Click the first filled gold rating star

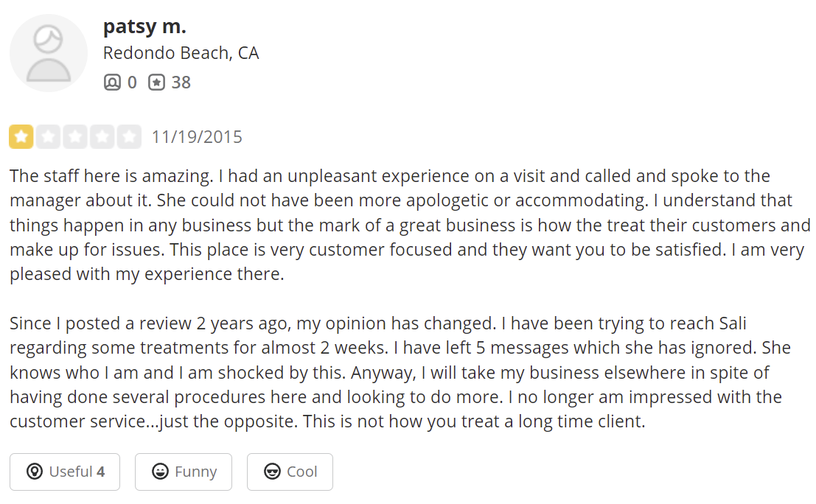coord(21,137)
